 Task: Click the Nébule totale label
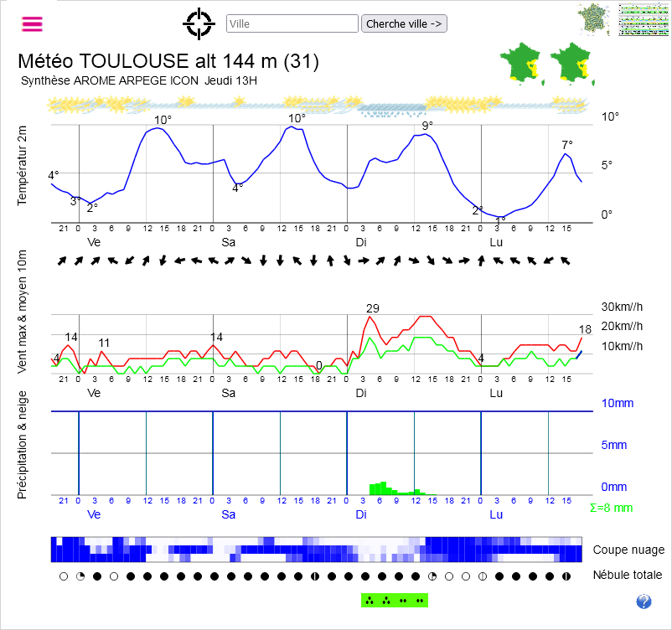click(x=628, y=576)
